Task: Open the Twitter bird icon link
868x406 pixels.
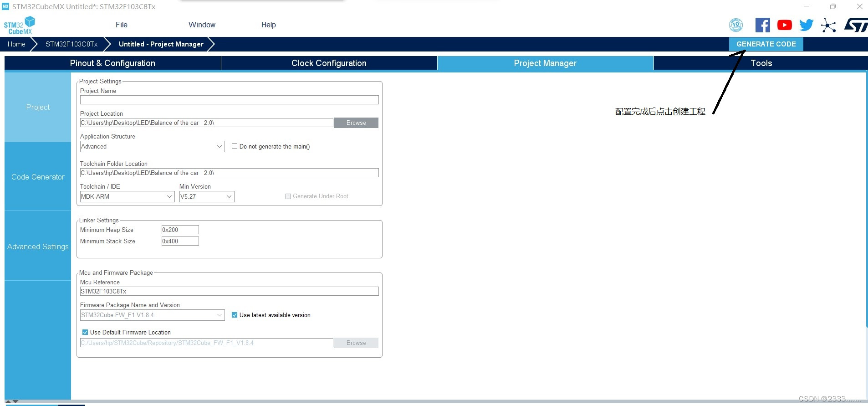Action: [x=806, y=25]
